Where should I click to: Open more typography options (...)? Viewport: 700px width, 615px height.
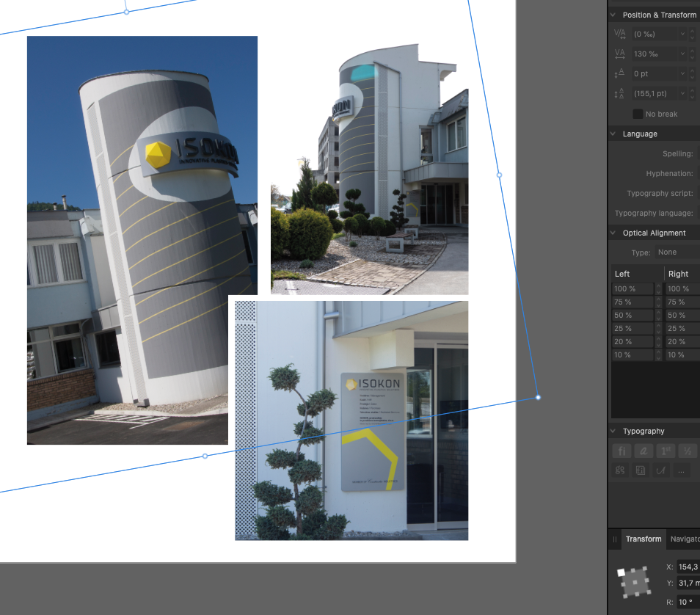(681, 470)
